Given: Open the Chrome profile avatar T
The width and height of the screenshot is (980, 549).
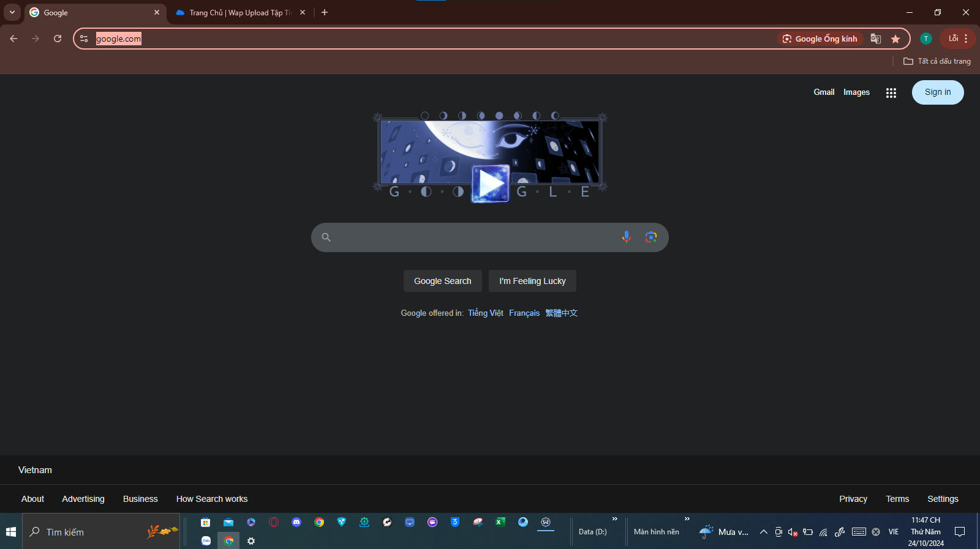Looking at the screenshot, I should [x=926, y=39].
